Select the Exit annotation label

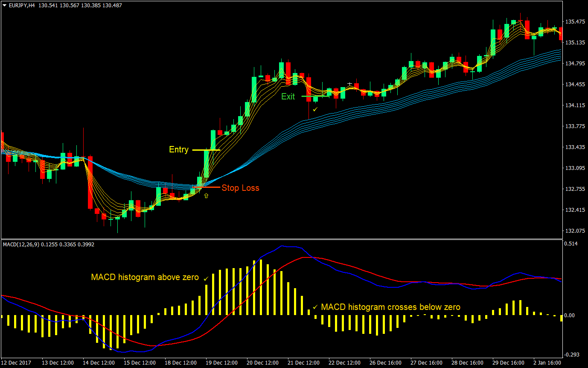[x=288, y=96]
